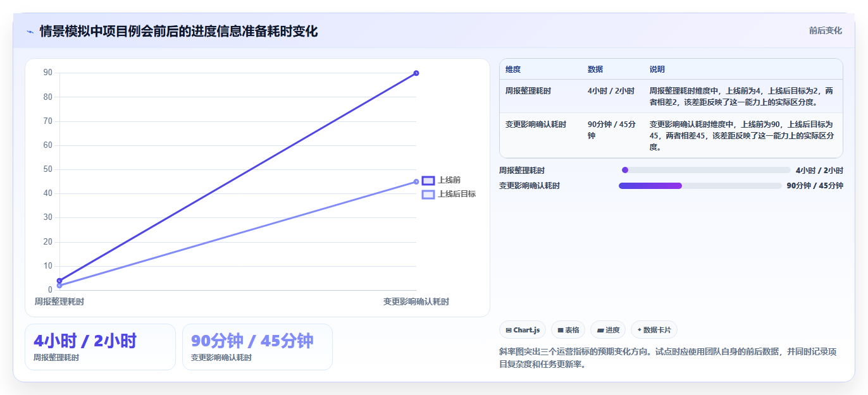The width and height of the screenshot is (868, 395).
Task: Click the 斜率图 footnote paragraph
Action: [667, 358]
